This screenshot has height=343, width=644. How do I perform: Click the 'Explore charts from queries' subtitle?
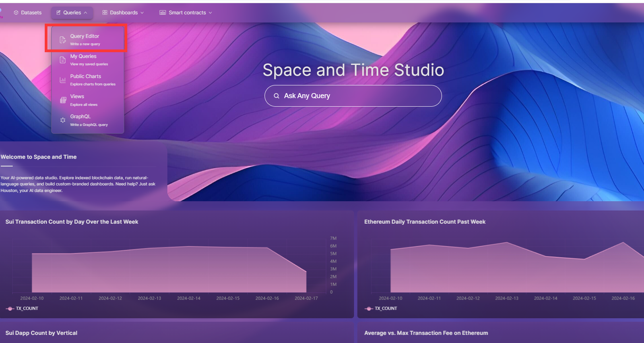pos(93,84)
